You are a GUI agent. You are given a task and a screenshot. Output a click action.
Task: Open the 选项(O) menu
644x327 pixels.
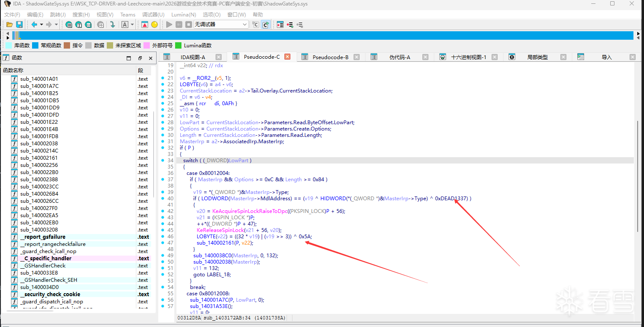click(211, 14)
